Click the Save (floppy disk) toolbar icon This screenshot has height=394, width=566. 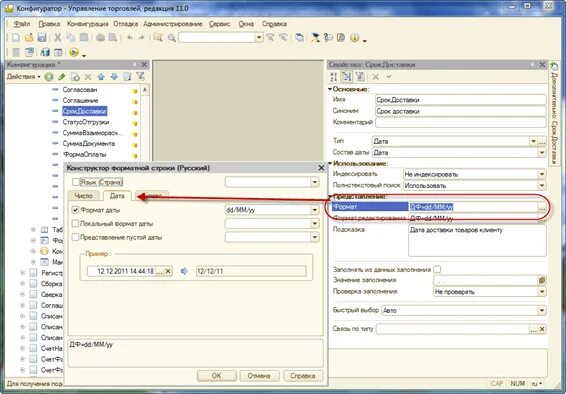click(x=42, y=38)
